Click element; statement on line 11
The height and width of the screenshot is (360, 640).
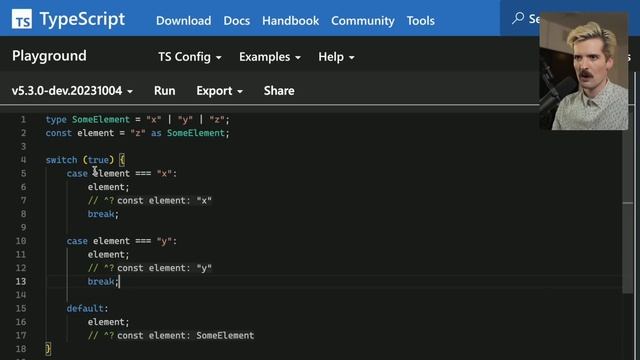(x=108, y=255)
